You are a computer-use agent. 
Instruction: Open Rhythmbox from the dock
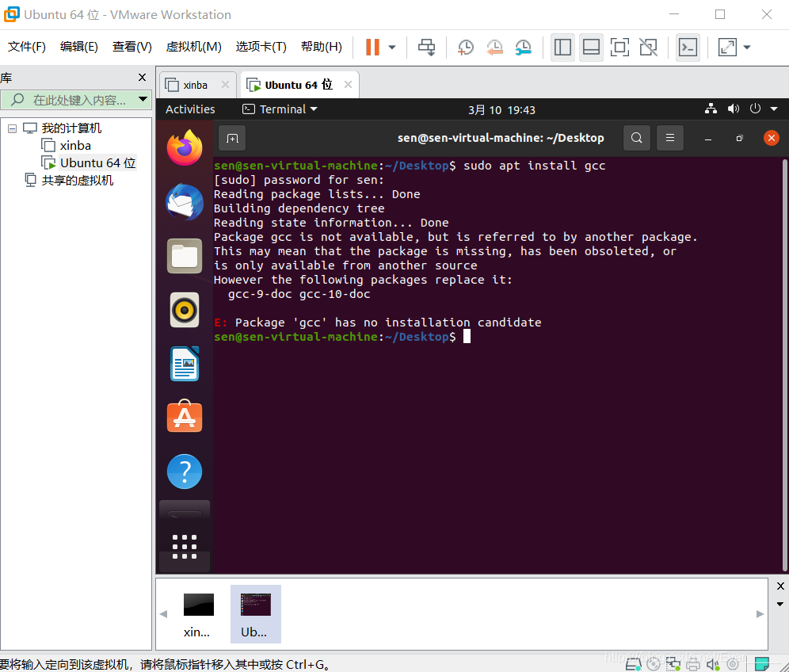185,310
